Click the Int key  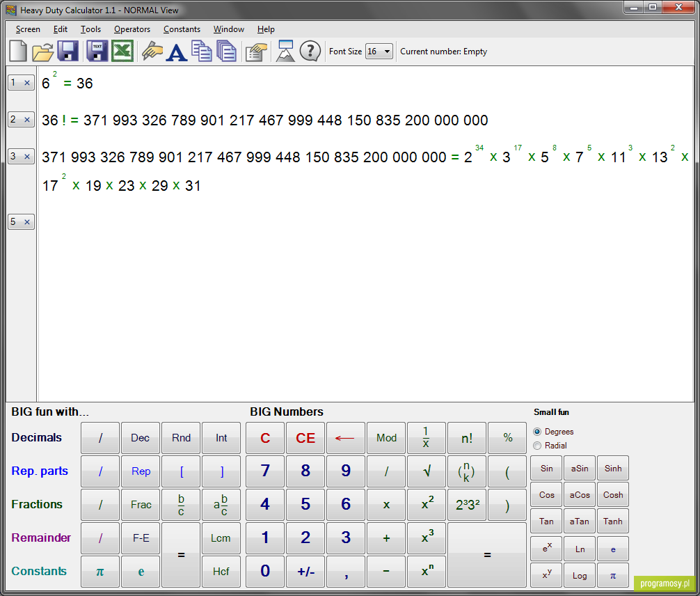click(221, 438)
